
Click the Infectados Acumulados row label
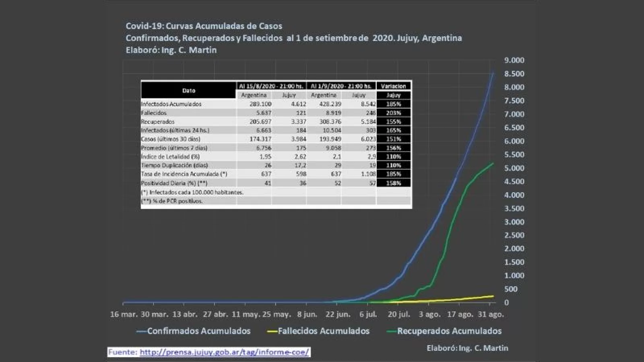coord(171,104)
